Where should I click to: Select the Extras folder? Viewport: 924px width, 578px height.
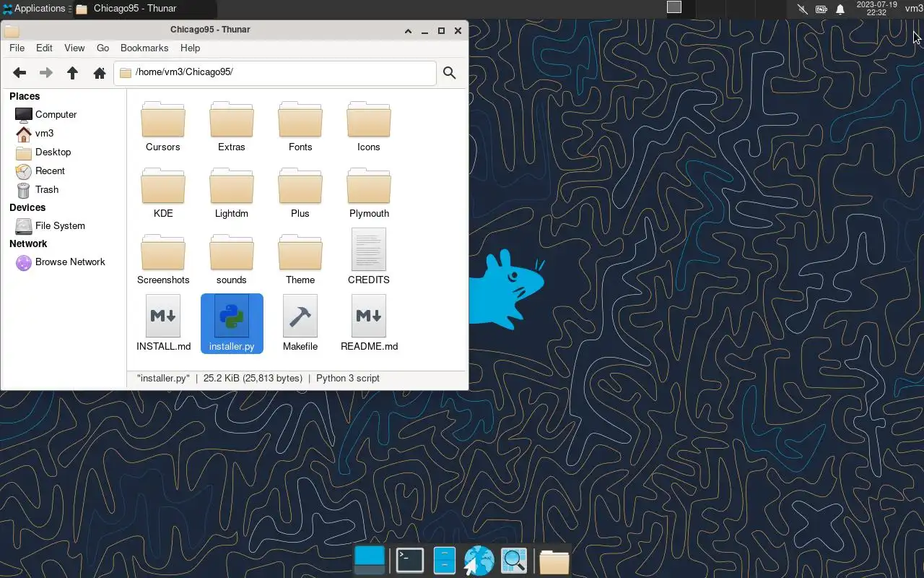[x=232, y=126]
